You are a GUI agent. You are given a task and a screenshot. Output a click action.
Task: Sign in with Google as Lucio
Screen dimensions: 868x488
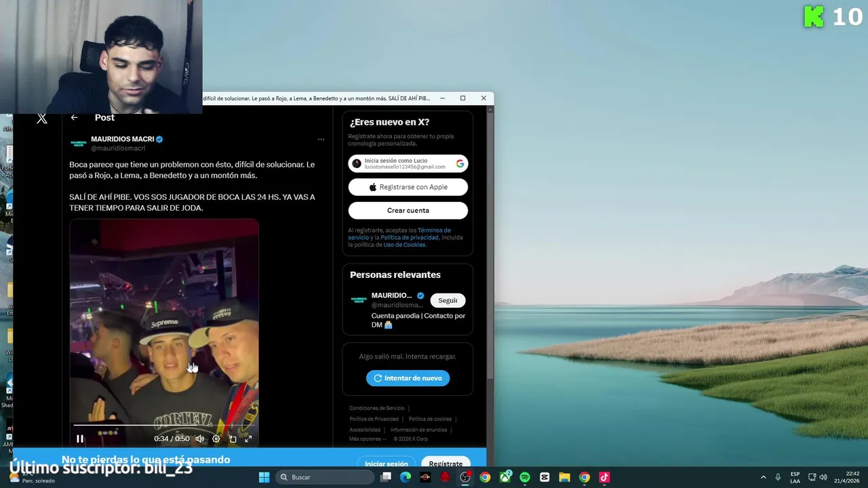point(408,163)
